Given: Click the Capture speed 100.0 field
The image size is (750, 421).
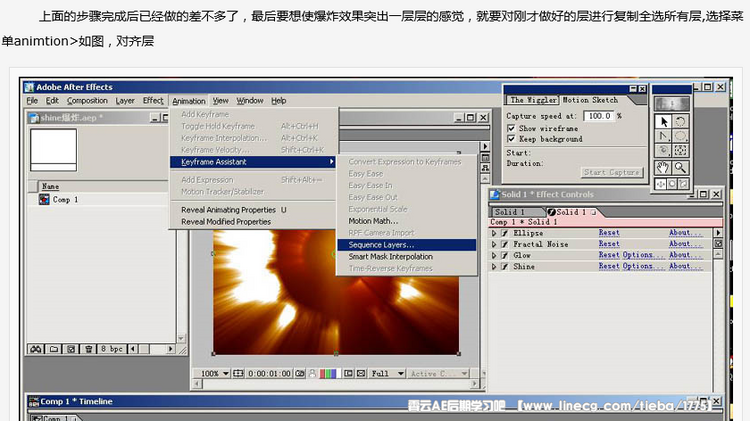Looking at the screenshot, I should pyautogui.click(x=598, y=116).
